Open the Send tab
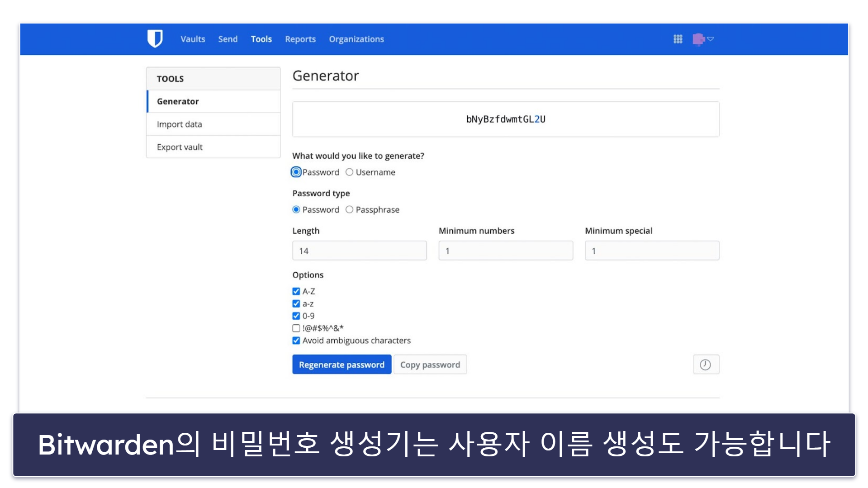Screen dimensions: 868x488 coord(228,39)
